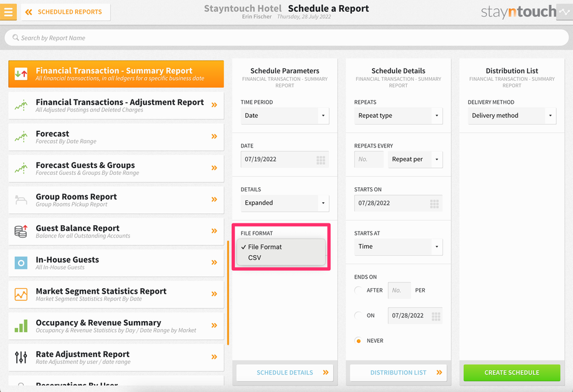The image size is (573, 392).
Task: Select the Financial Transaction Summary Report
Action: (116, 73)
